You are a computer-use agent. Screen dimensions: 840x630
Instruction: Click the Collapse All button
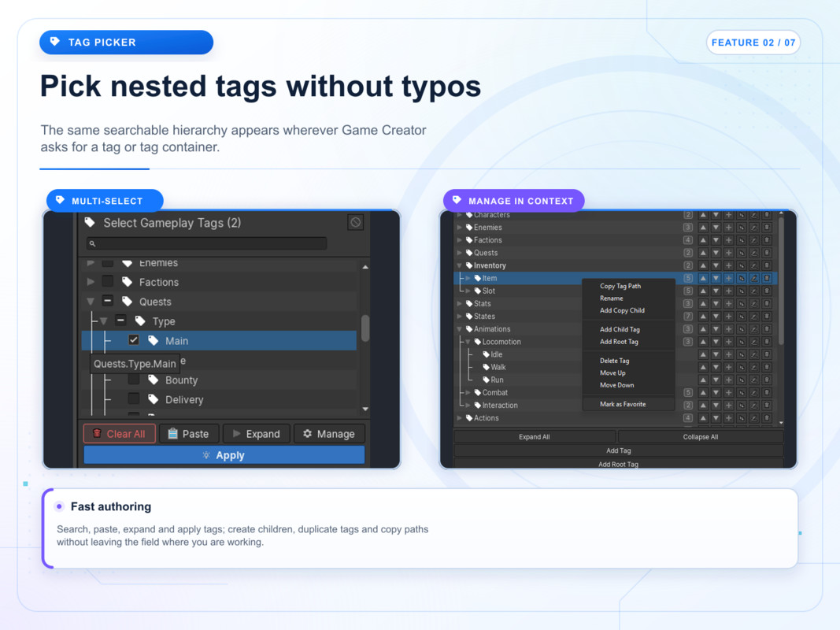(x=700, y=437)
